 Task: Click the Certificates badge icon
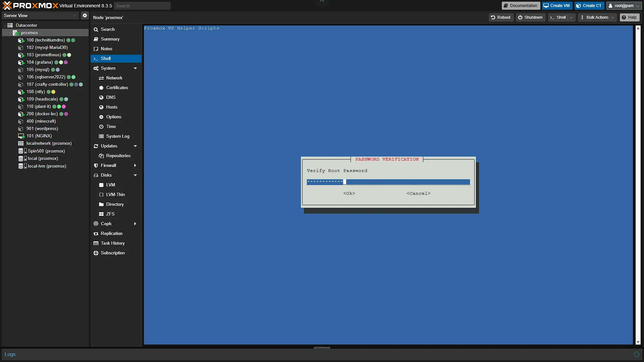pyautogui.click(x=101, y=88)
